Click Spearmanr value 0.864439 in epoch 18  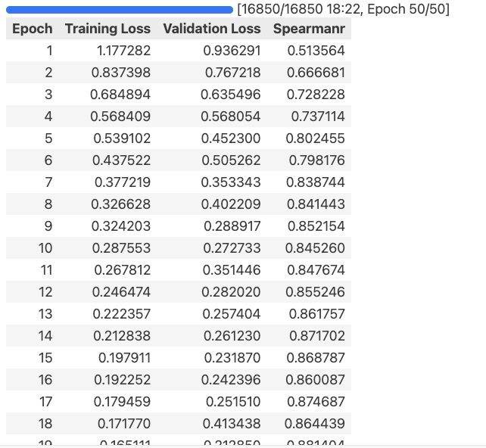(x=315, y=424)
